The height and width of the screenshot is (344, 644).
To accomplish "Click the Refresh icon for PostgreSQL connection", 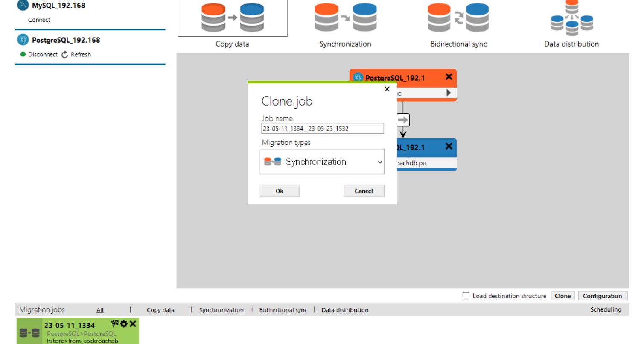I will click(x=65, y=55).
